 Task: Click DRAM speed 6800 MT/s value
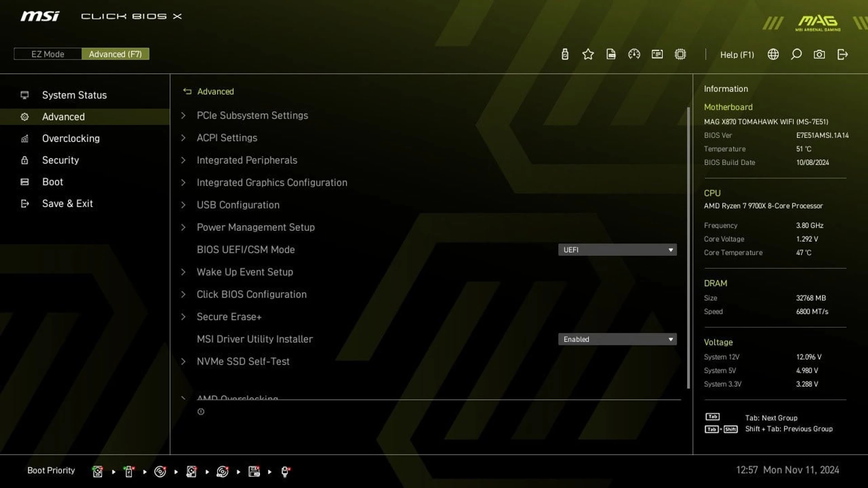click(x=812, y=311)
